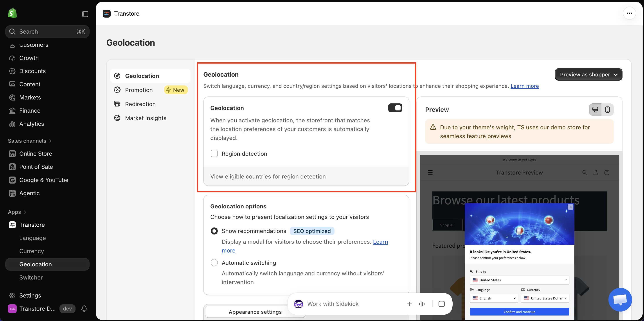Viewport: 644px width, 321px height.
Task: Open Promotion tab in Transtore
Action: pyautogui.click(x=150, y=90)
